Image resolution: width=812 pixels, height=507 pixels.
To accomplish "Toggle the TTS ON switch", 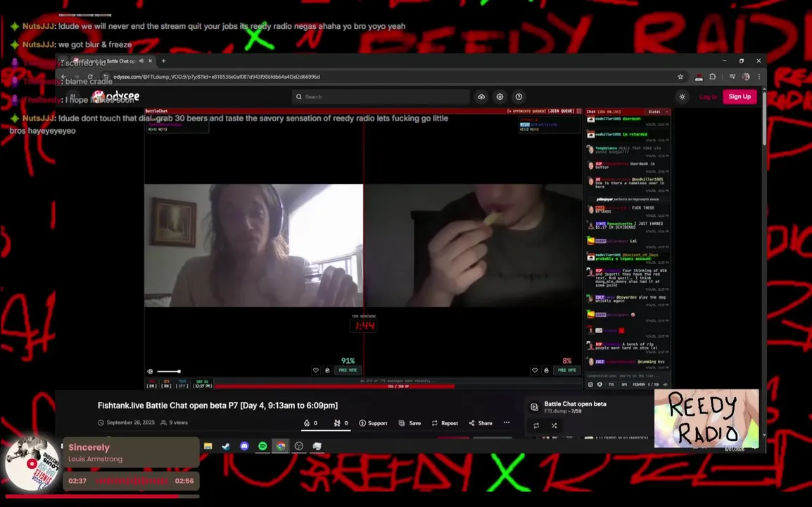I will click(x=152, y=384).
